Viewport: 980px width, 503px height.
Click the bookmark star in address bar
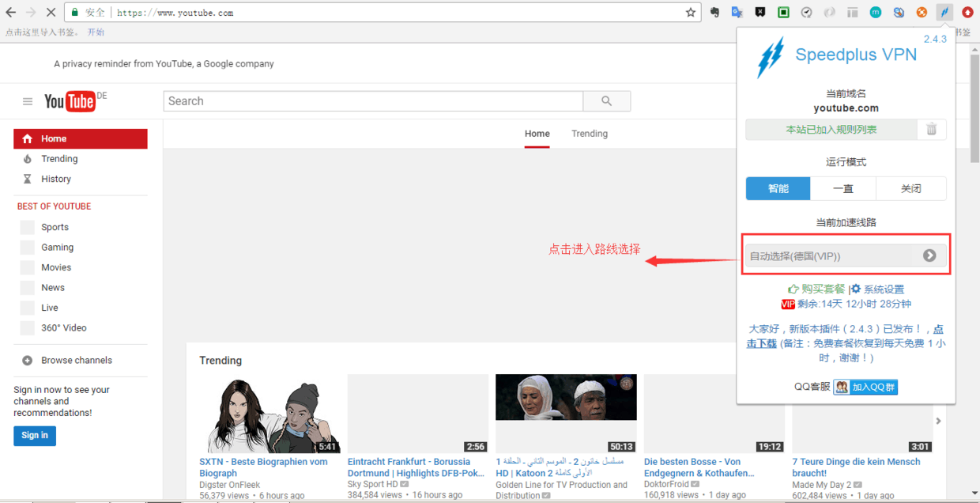click(x=690, y=13)
